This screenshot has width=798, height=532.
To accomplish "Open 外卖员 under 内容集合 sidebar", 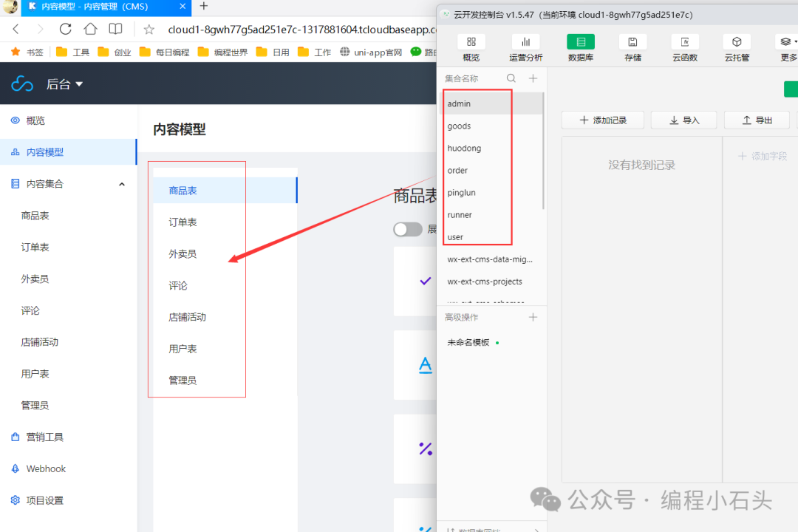I will (35, 279).
